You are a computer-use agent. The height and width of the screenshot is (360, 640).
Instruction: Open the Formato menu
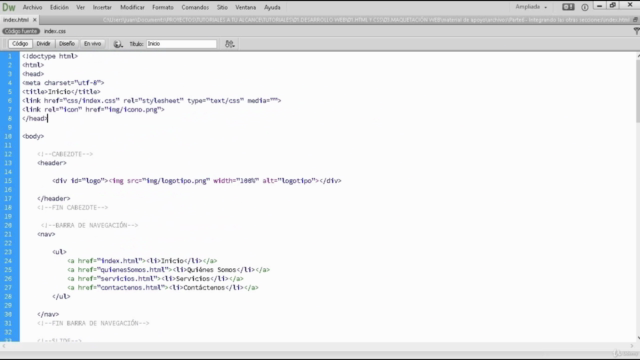(163, 7)
